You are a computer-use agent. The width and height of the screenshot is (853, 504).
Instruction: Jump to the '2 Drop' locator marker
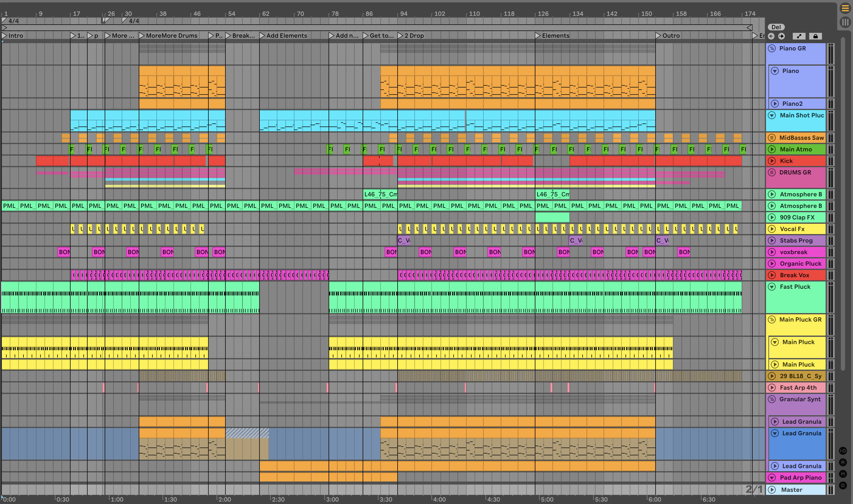coord(400,36)
